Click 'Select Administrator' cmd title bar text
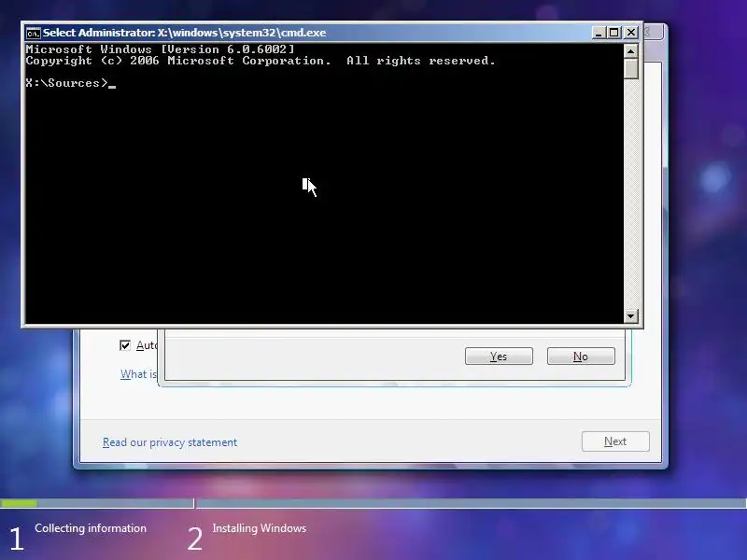The width and height of the screenshot is (747, 560). coord(184,33)
